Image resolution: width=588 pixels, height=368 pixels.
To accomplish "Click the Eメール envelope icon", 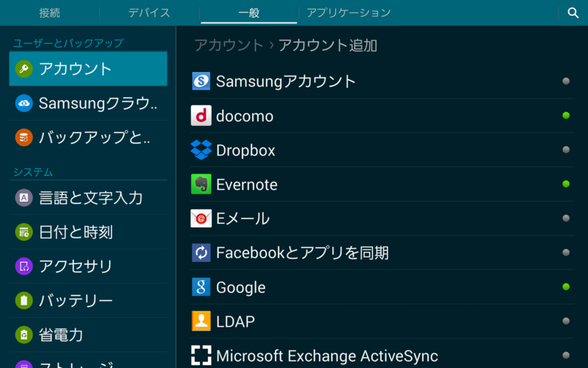I will pyautogui.click(x=201, y=218).
